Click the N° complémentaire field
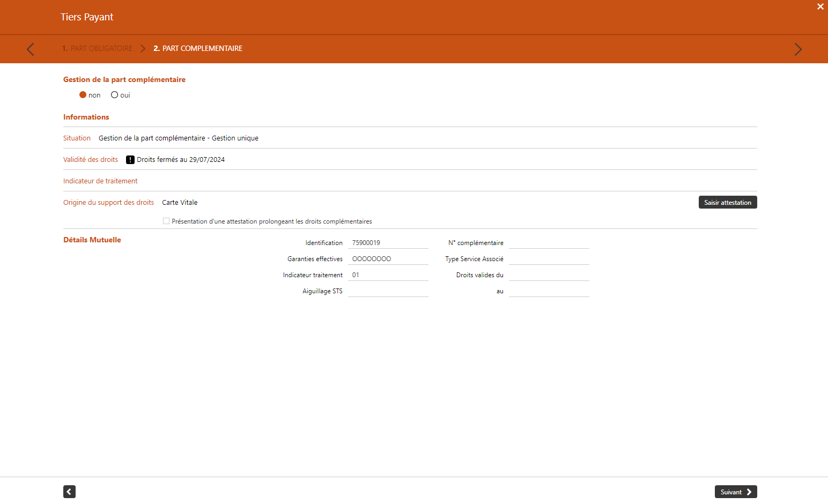 point(549,243)
